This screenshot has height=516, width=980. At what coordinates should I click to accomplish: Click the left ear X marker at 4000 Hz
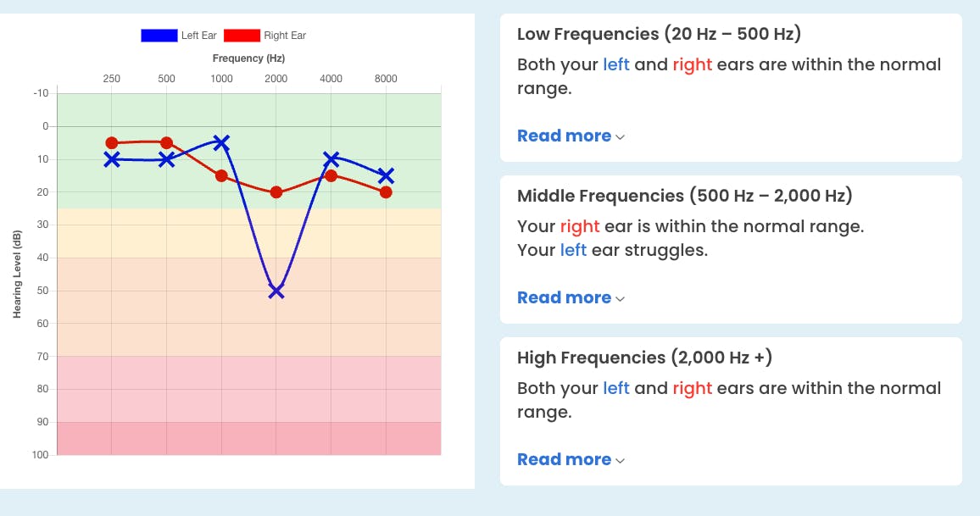331,159
